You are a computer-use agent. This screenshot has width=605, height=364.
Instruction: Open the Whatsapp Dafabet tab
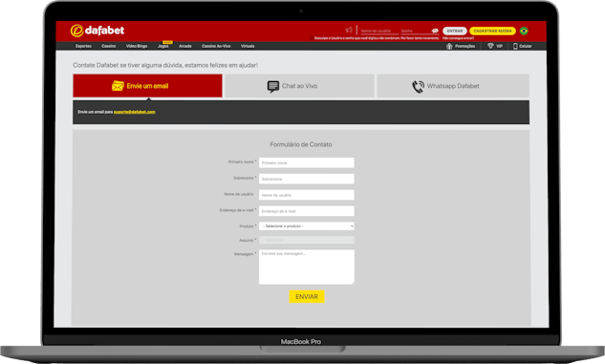tap(453, 86)
